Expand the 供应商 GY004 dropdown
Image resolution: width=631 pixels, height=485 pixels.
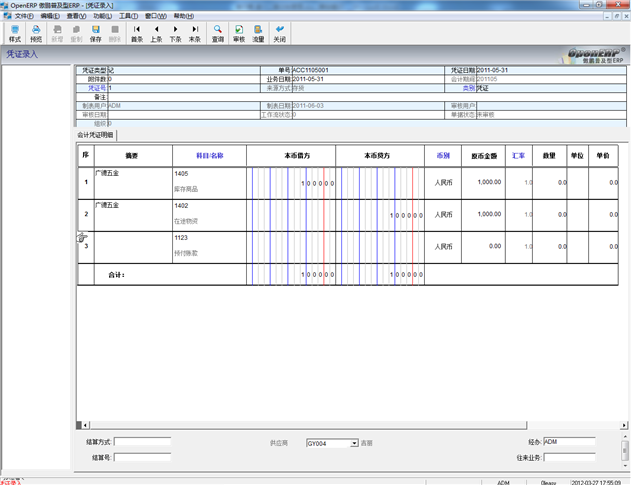tap(354, 442)
